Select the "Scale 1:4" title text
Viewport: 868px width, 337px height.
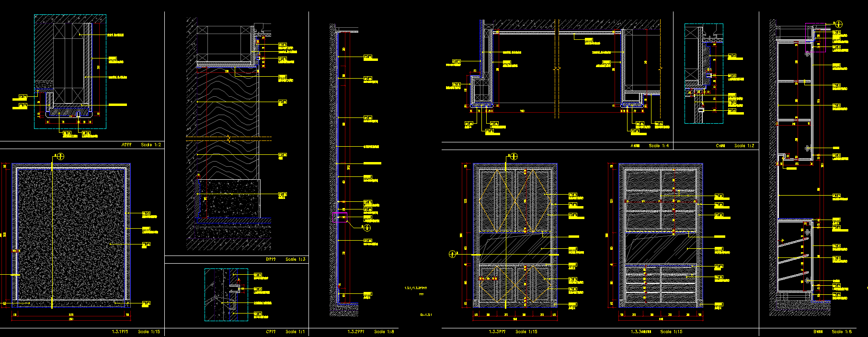pos(659,146)
